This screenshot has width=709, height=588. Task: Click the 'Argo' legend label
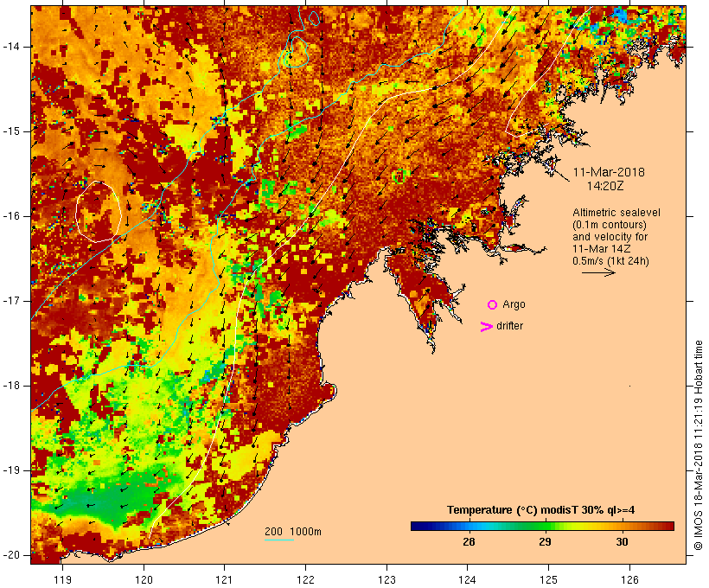514,304
